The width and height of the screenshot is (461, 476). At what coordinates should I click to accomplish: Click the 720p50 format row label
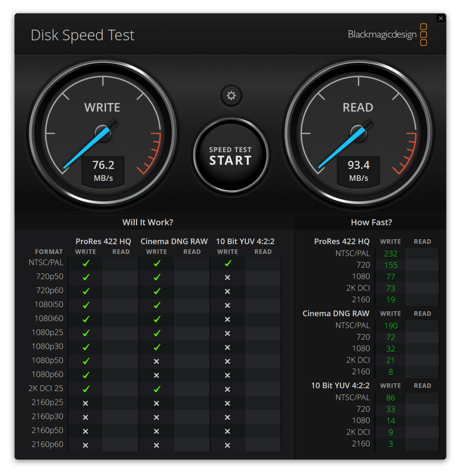pos(50,277)
